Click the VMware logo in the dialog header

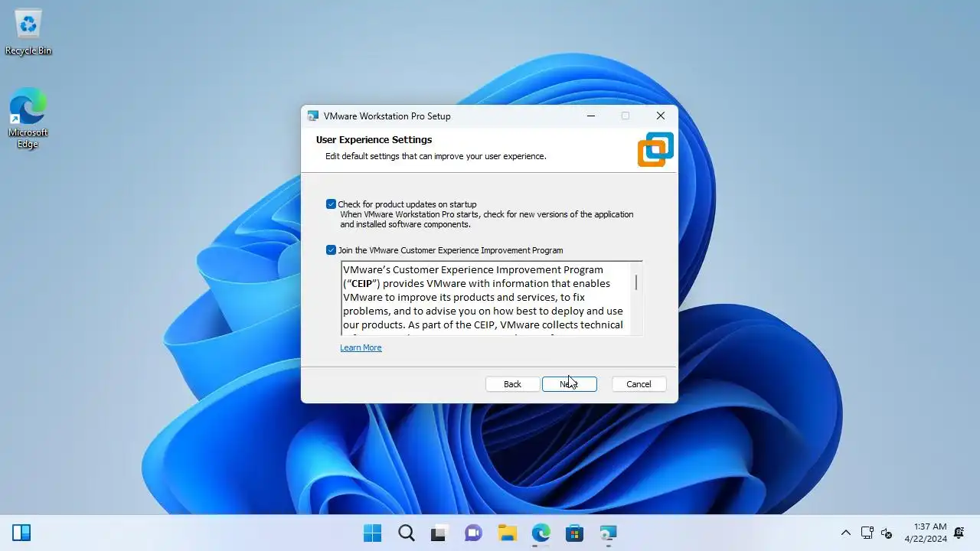[x=655, y=149]
